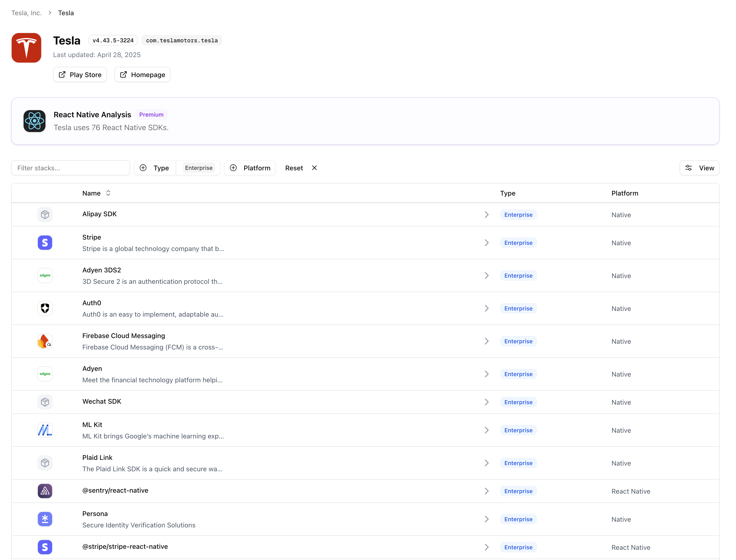Click the Auth0 shield icon

pyautogui.click(x=45, y=308)
